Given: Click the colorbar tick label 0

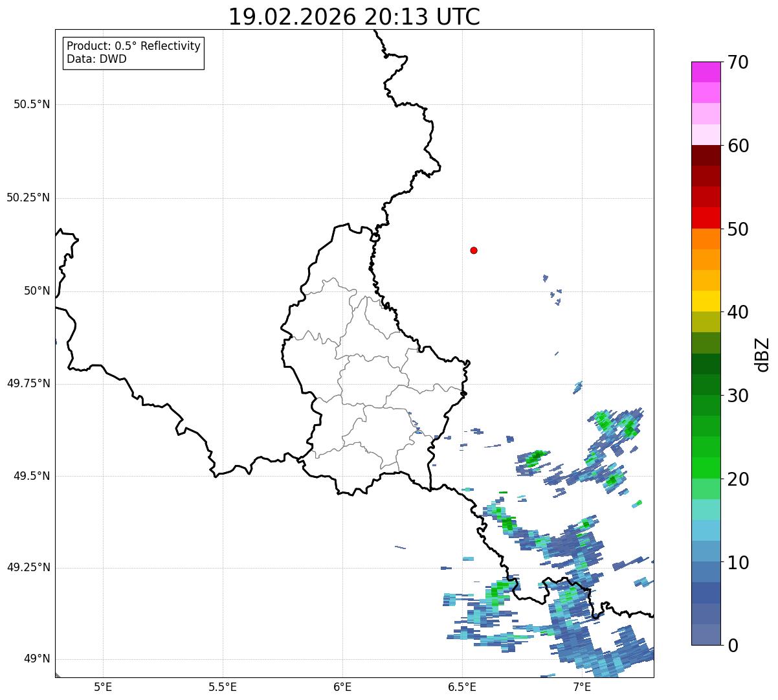Looking at the screenshot, I should click(x=733, y=646).
